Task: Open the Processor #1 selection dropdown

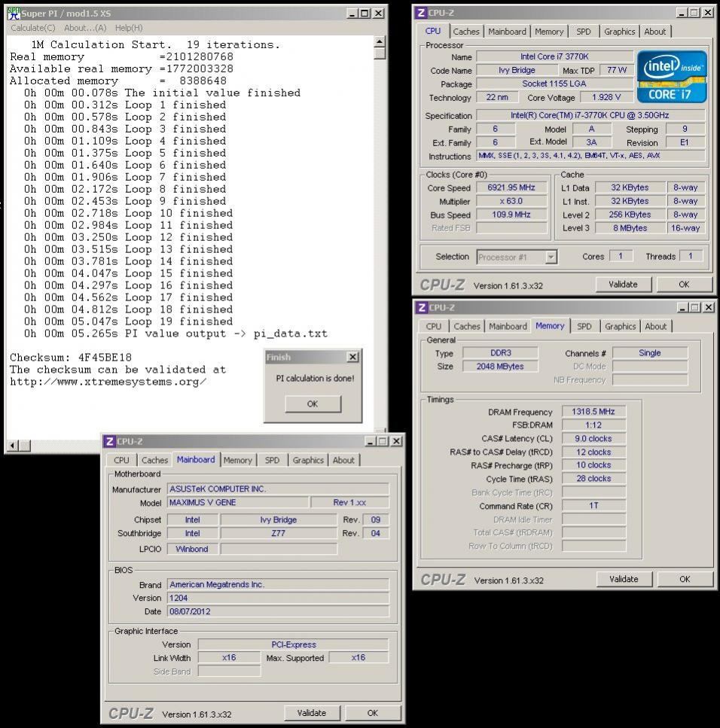Action: (x=551, y=257)
